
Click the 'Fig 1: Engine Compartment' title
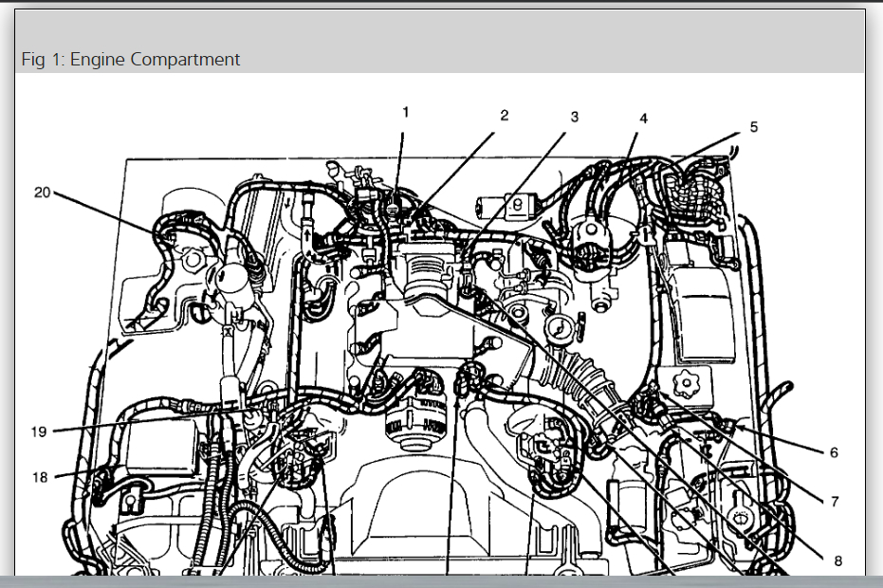131,59
